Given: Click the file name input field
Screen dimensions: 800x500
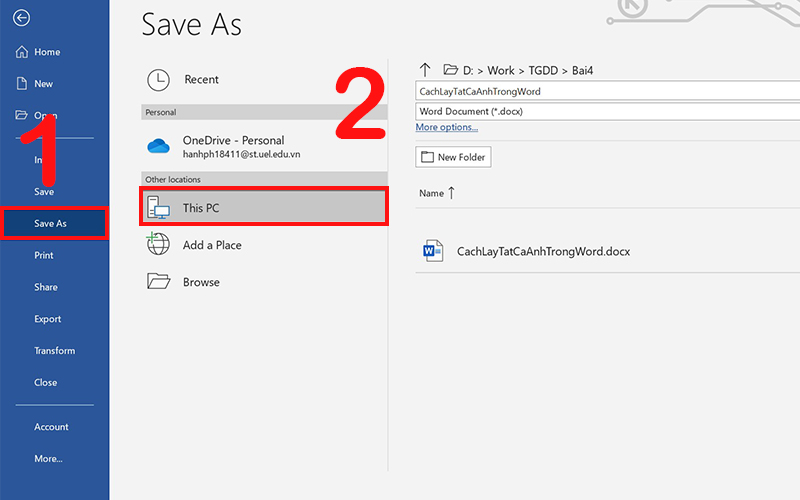Looking at the screenshot, I should (x=607, y=91).
